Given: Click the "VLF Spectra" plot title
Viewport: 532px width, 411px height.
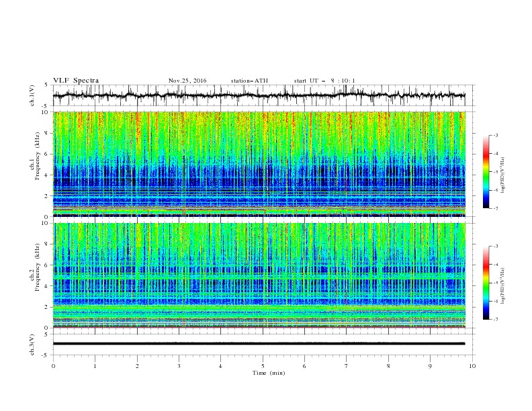Looking at the screenshot, I should click(76, 81).
